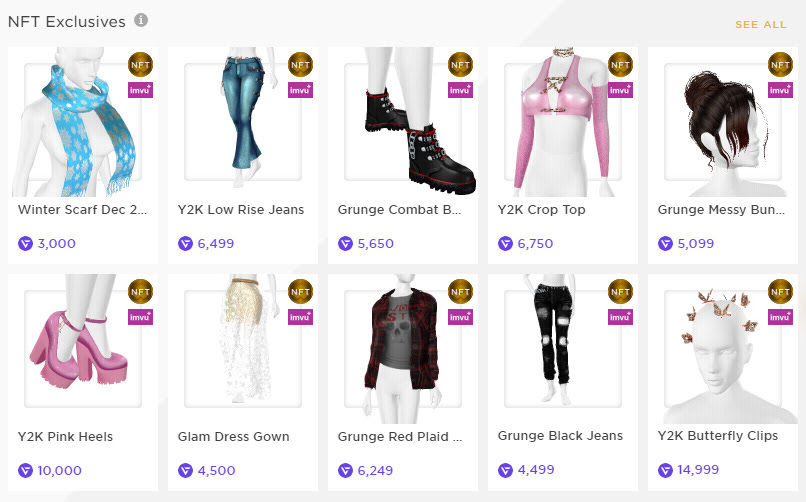This screenshot has height=502, width=806.
Task: Click credits icon beside 14,999 price
Action: click(665, 470)
